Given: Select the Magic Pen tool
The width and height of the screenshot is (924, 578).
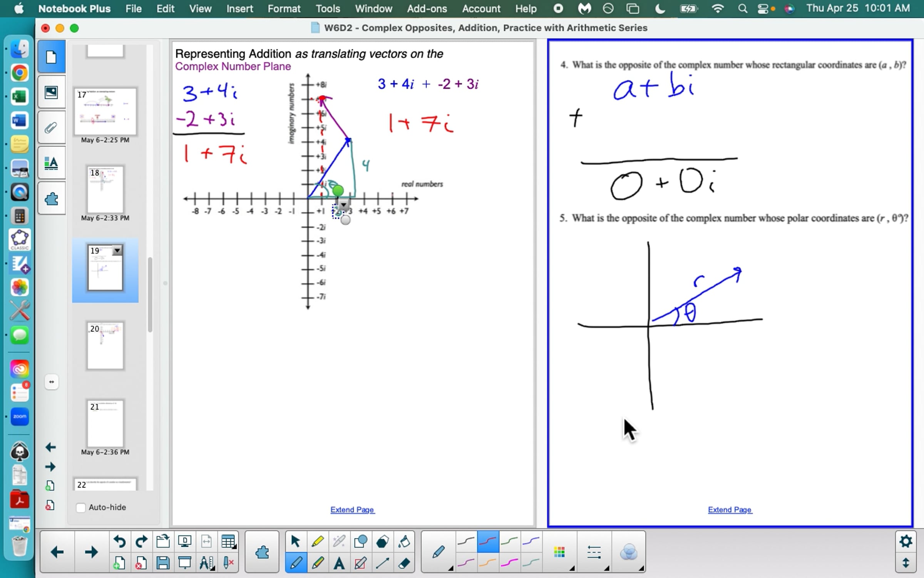Looking at the screenshot, I should click(x=339, y=542).
